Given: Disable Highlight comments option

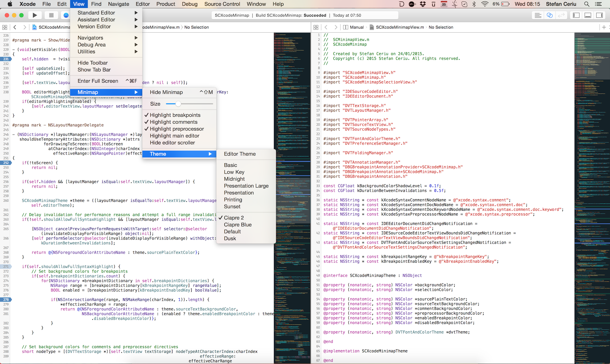Looking at the screenshot, I should tap(173, 122).
